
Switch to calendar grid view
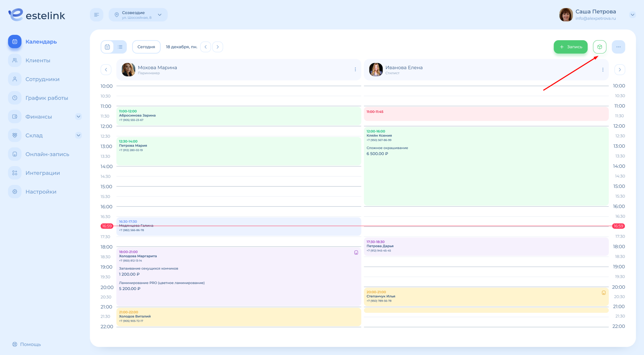pos(107,47)
